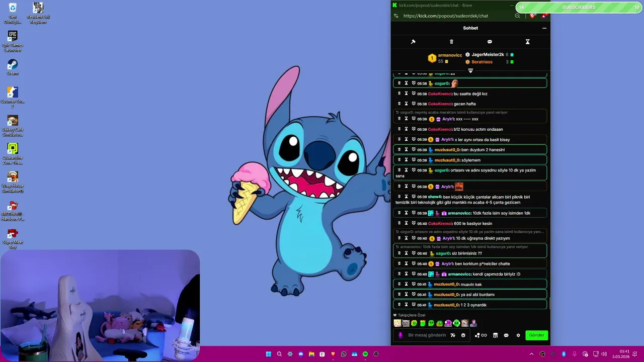Click the translate icon in message box

(453, 335)
